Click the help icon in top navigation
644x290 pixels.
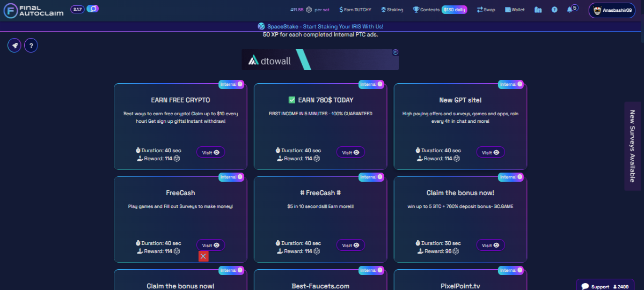click(554, 10)
